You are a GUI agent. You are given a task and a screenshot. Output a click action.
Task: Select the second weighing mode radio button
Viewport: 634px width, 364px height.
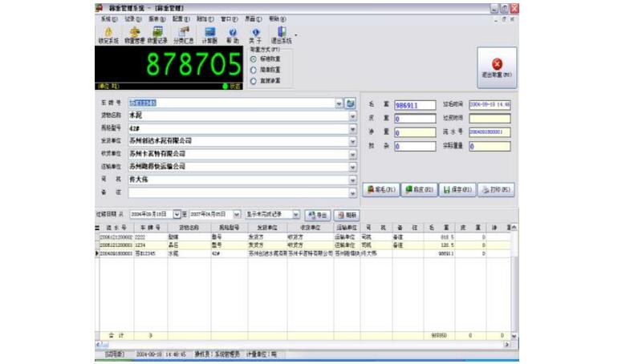click(x=253, y=70)
